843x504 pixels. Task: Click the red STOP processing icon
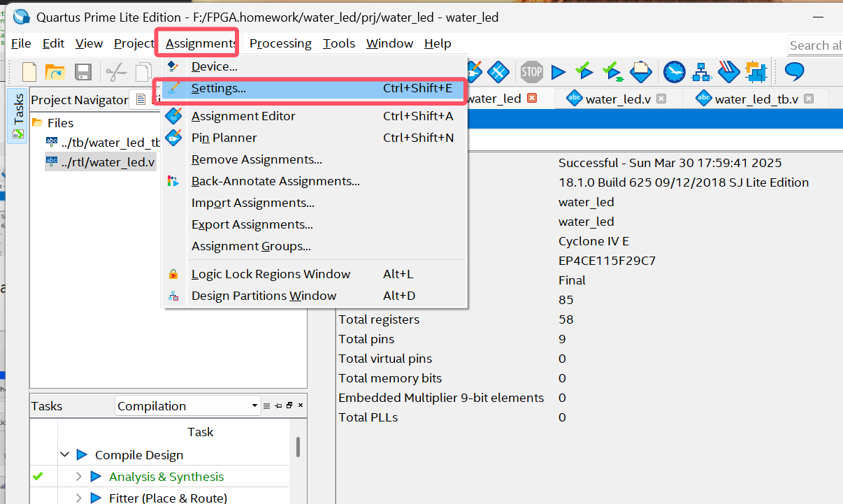pyautogui.click(x=532, y=71)
